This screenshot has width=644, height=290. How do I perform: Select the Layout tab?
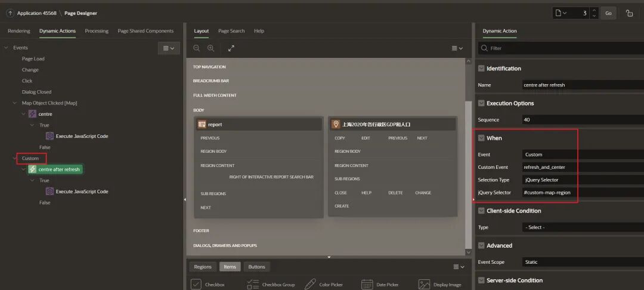pyautogui.click(x=202, y=31)
